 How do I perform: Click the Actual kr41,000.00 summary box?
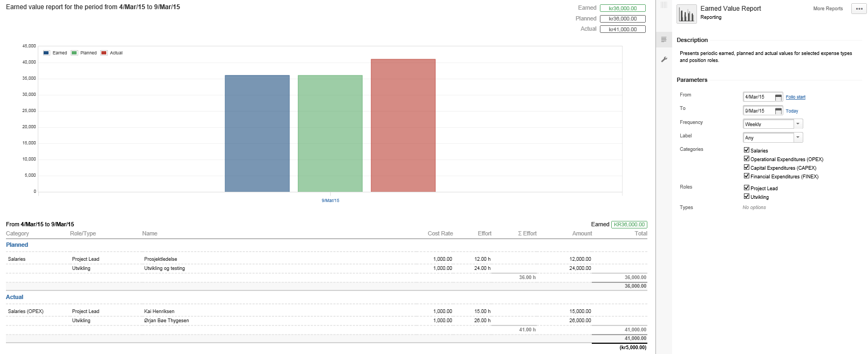coord(623,29)
